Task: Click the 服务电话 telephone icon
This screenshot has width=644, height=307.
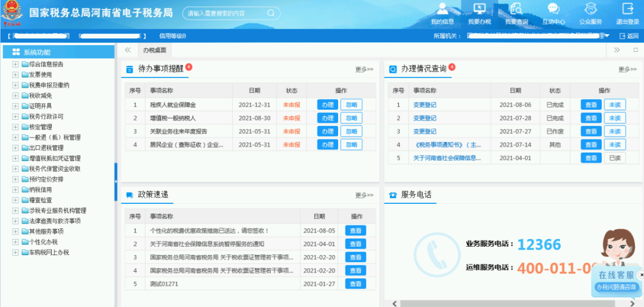Action: (x=392, y=195)
